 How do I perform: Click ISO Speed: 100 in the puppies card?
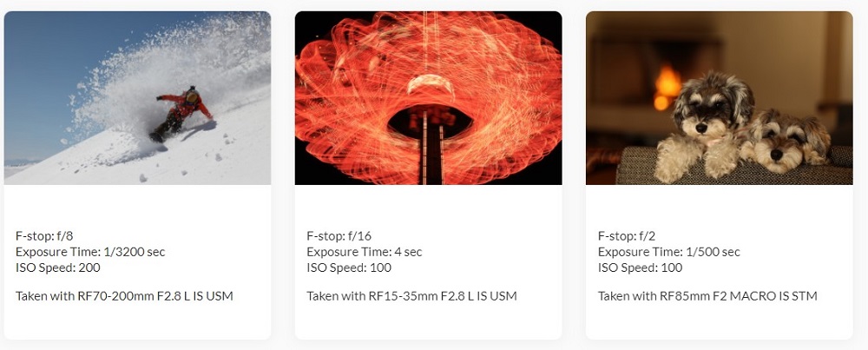640,267
